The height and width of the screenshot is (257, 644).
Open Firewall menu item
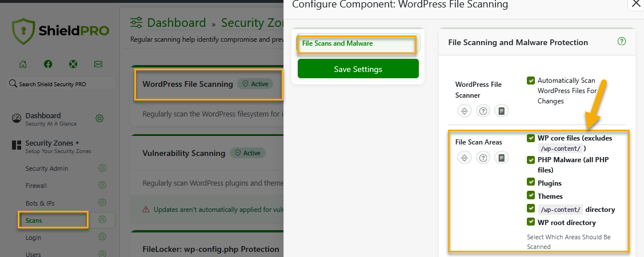click(x=36, y=186)
